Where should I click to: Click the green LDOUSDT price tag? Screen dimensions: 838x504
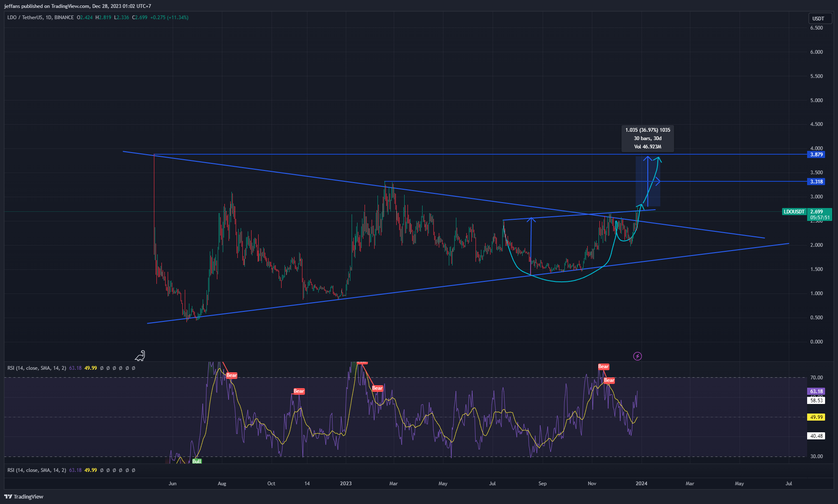pyautogui.click(x=794, y=212)
